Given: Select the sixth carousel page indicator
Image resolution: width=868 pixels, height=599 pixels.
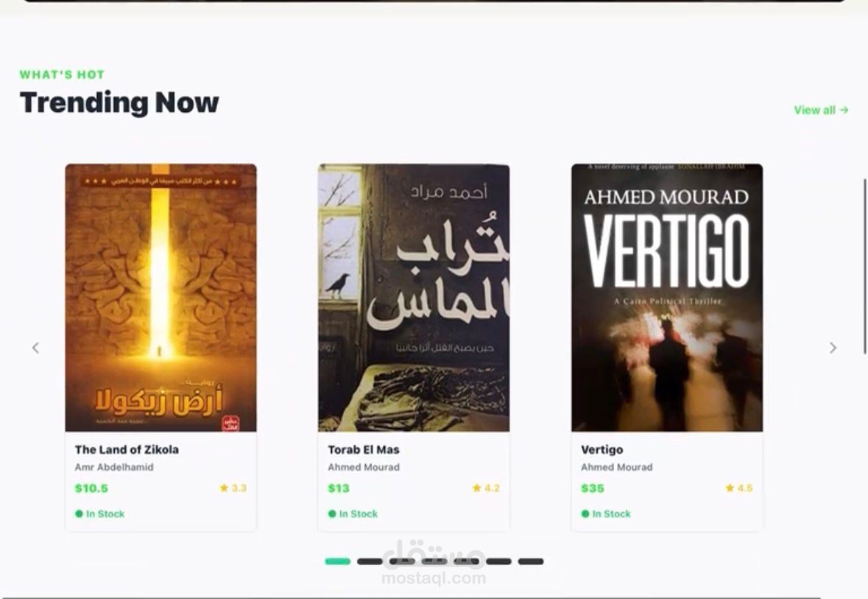Looking at the screenshot, I should (498, 561).
